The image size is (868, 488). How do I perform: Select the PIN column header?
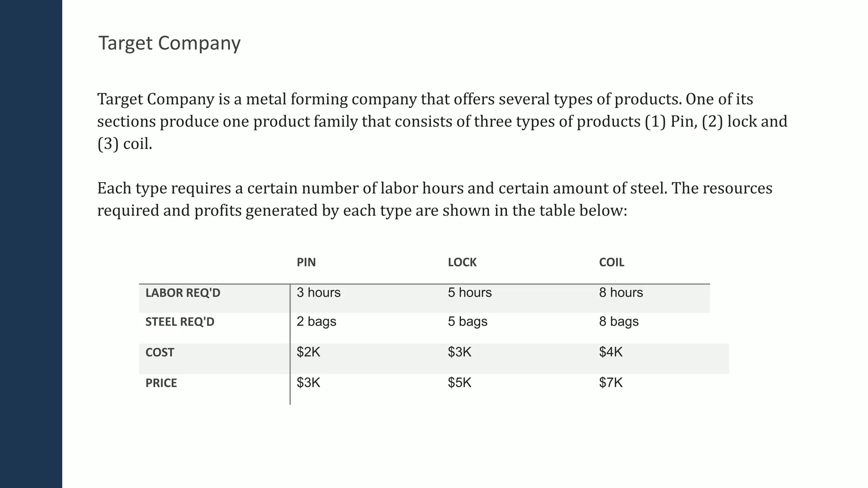(x=306, y=262)
